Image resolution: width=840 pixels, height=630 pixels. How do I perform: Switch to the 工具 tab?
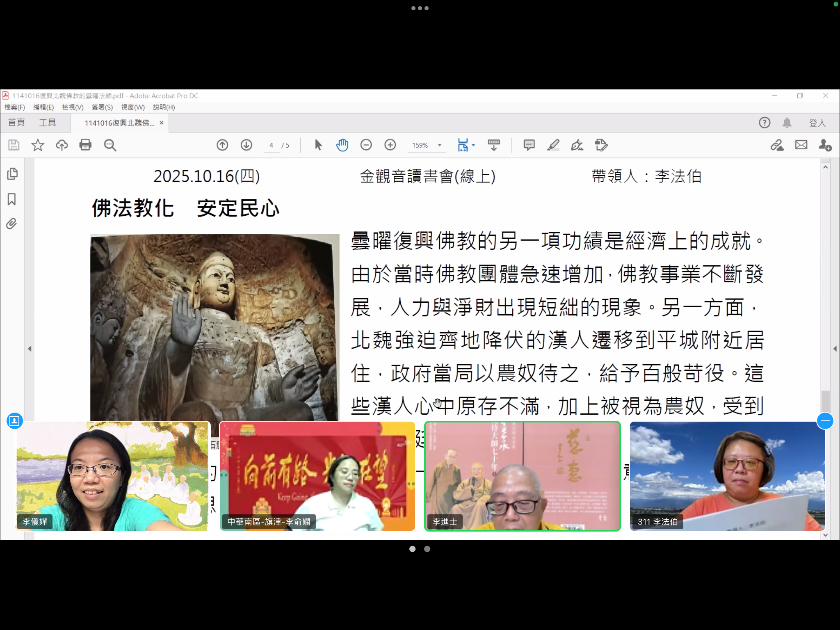(x=48, y=123)
